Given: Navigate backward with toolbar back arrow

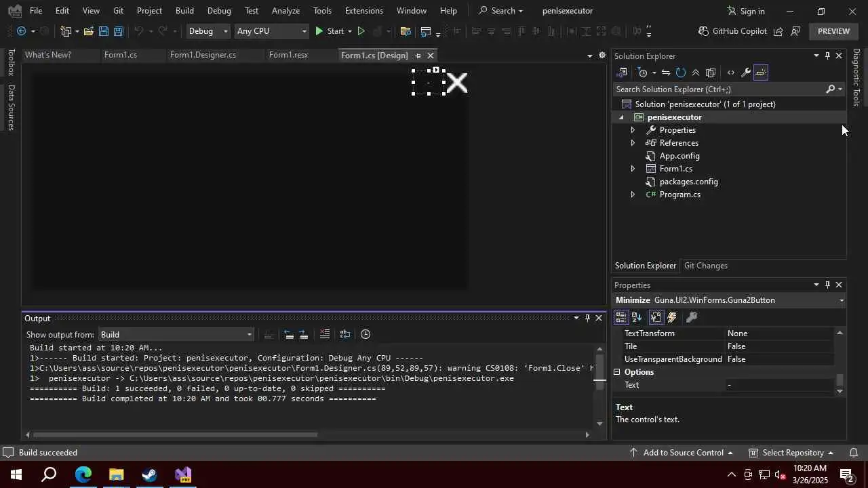Looking at the screenshot, I should (x=21, y=31).
